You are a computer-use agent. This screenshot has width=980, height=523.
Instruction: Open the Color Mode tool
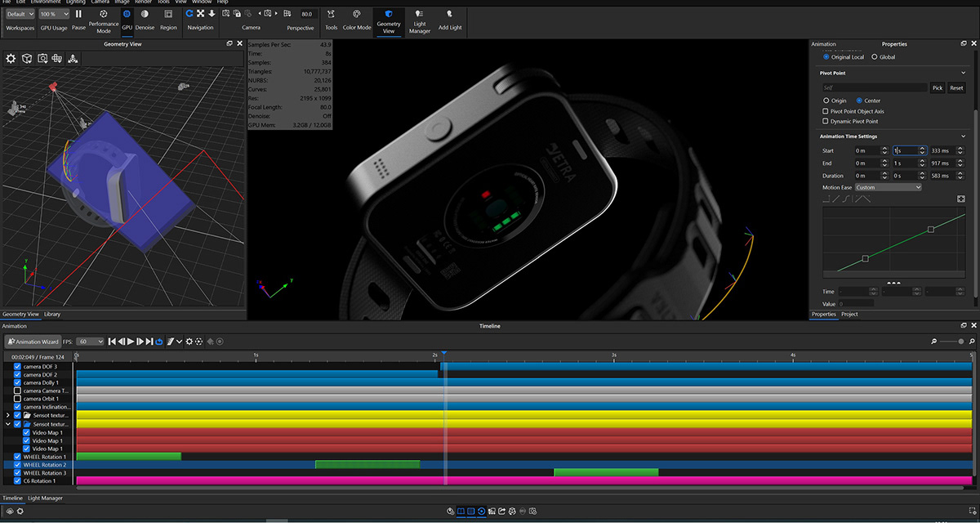(356, 14)
